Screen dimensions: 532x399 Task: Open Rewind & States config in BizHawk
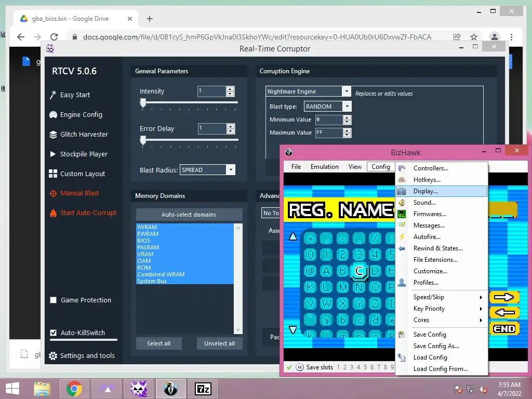(x=442, y=248)
